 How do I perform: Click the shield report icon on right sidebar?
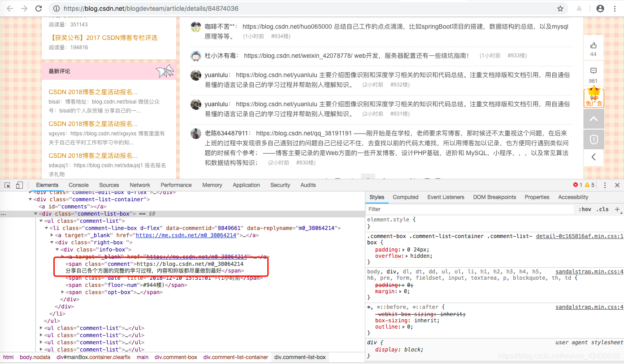pyautogui.click(x=594, y=139)
